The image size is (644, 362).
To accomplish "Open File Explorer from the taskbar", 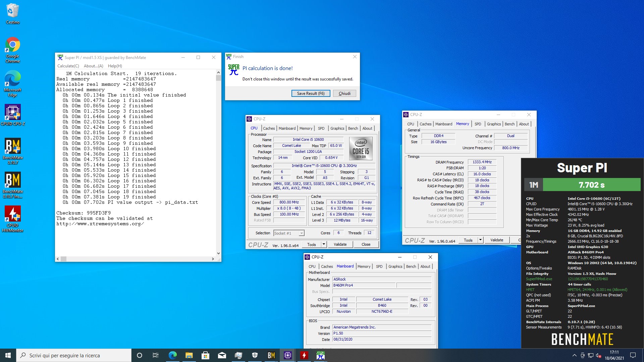I will coord(189,355).
